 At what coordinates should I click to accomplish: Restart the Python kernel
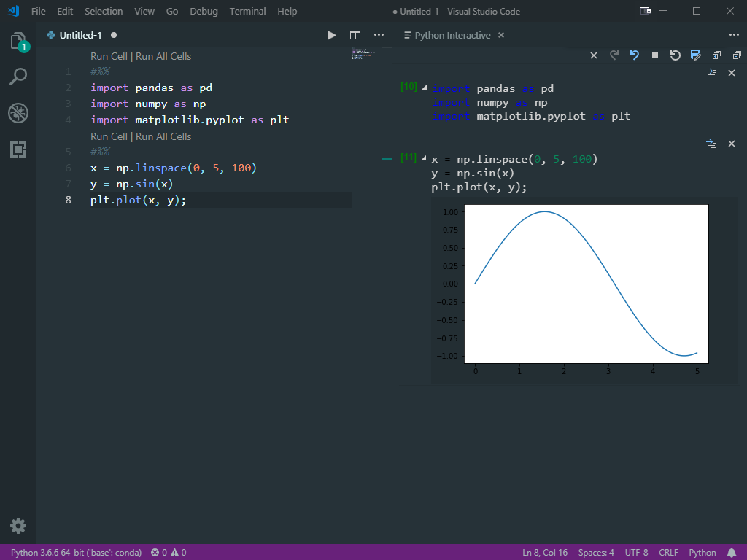tap(675, 55)
